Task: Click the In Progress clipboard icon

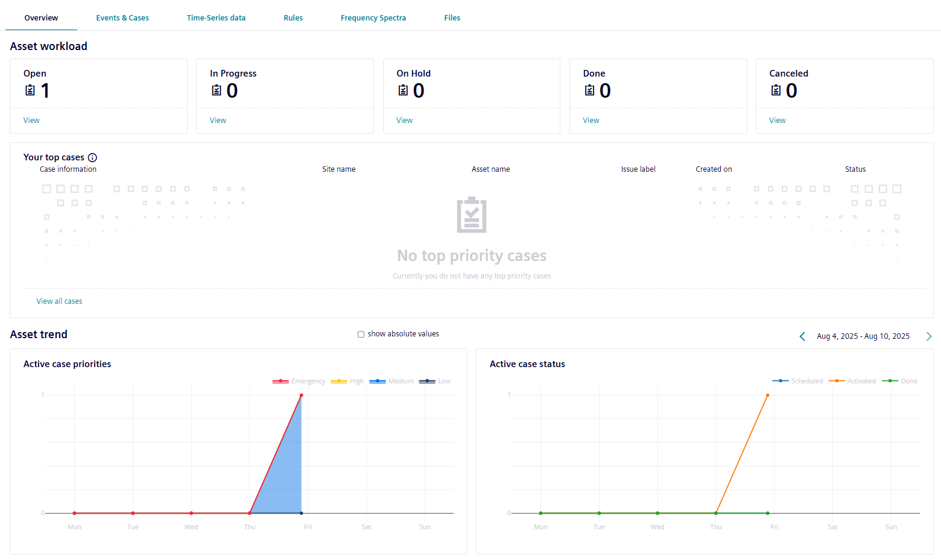Action: (x=217, y=90)
